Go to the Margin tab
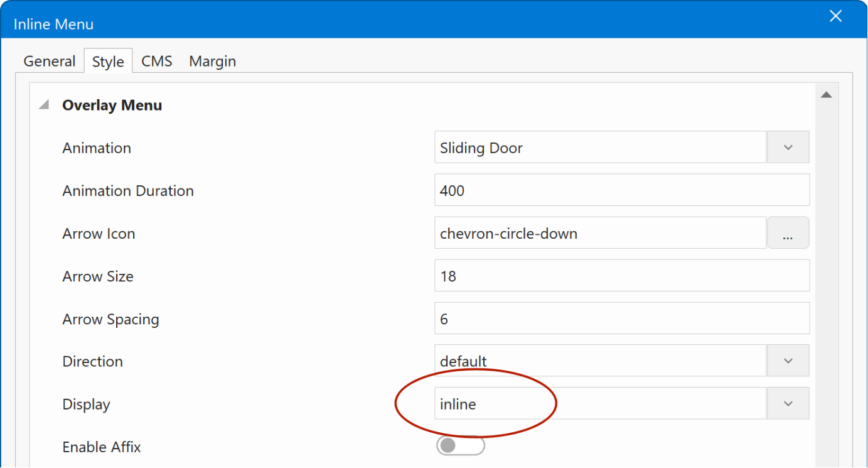 click(212, 62)
